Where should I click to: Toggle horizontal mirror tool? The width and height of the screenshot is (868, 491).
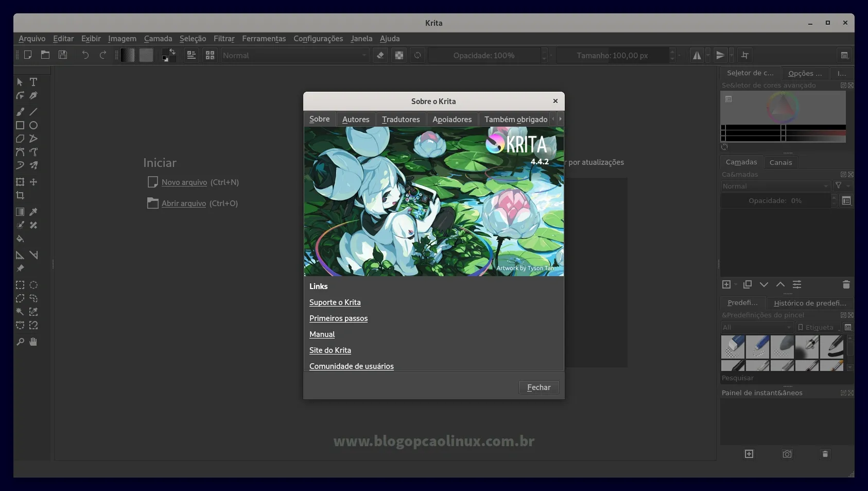coord(697,55)
